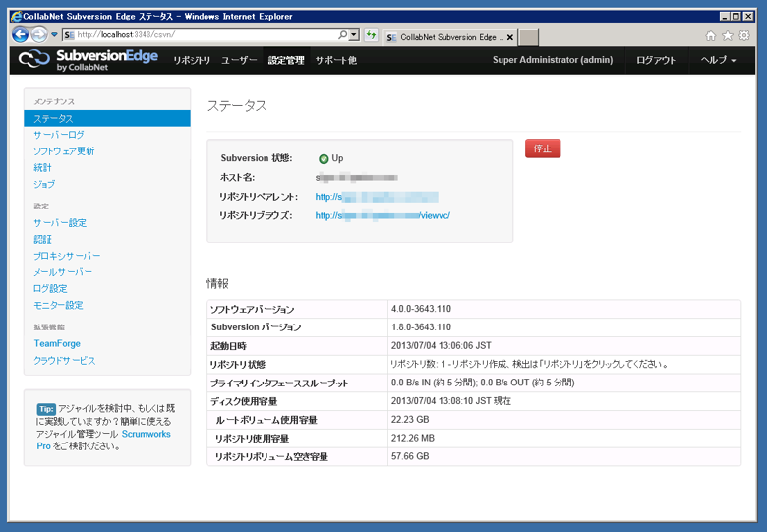Image resolution: width=767 pixels, height=532 pixels.
Task: Click the blue Tip: badge
Action: (x=46, y=409)
